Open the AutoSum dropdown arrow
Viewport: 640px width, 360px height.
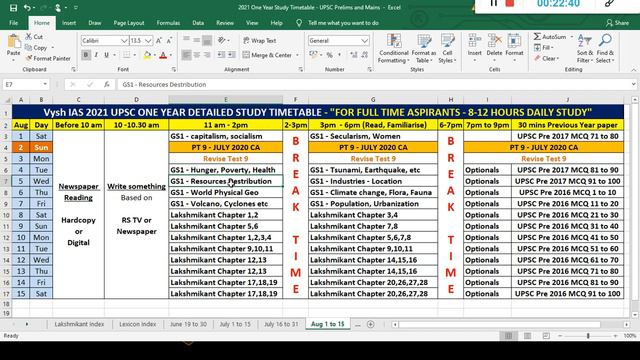click(571, 37)
